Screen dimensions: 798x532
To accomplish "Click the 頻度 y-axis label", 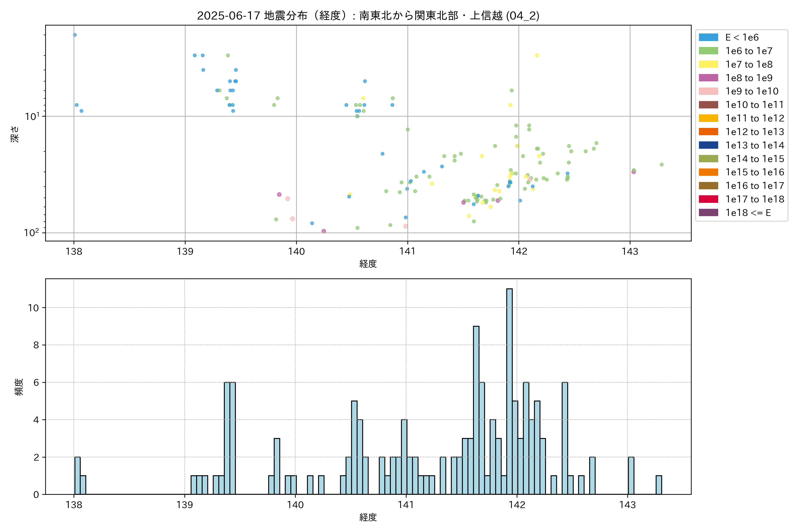I will coord(19,387).
